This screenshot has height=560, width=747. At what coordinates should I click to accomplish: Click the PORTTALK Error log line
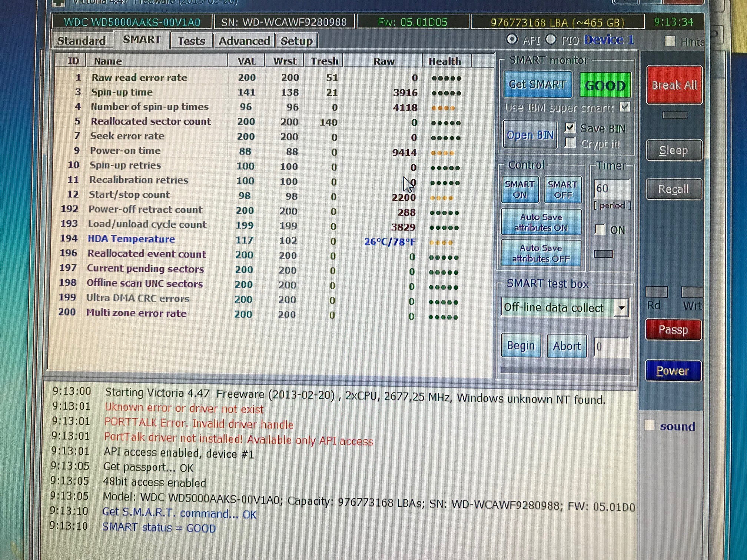199,423
